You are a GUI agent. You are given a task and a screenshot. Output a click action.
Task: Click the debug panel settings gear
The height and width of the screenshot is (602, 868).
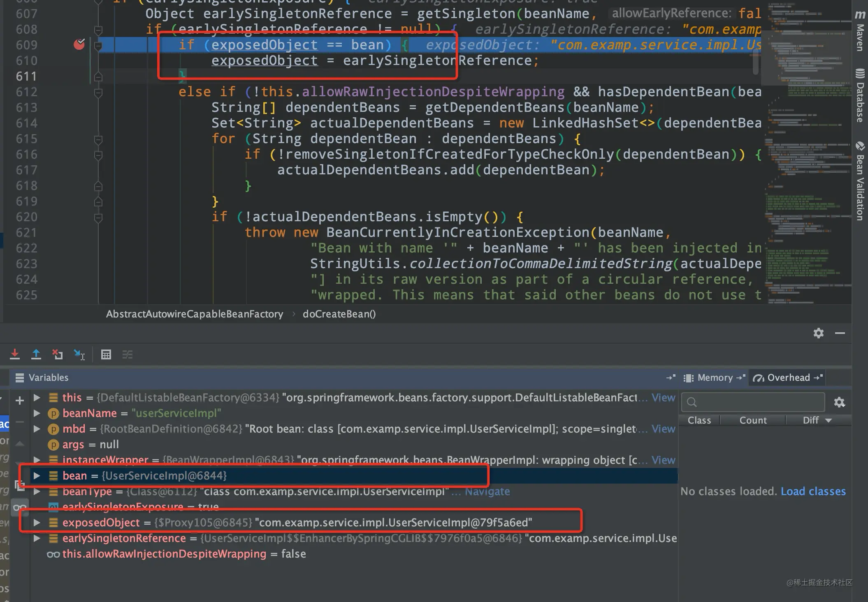(819, 333)
